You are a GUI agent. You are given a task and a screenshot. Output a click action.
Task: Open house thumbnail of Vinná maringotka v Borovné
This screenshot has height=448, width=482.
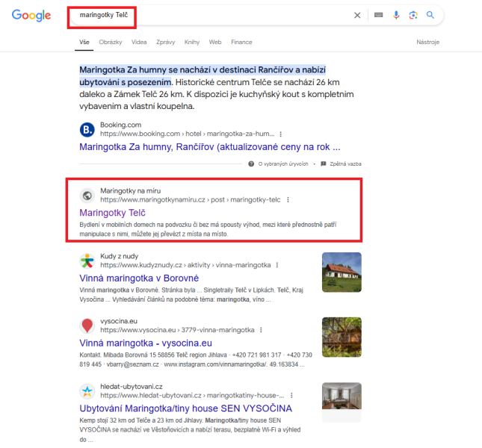(x=342, y=272)
